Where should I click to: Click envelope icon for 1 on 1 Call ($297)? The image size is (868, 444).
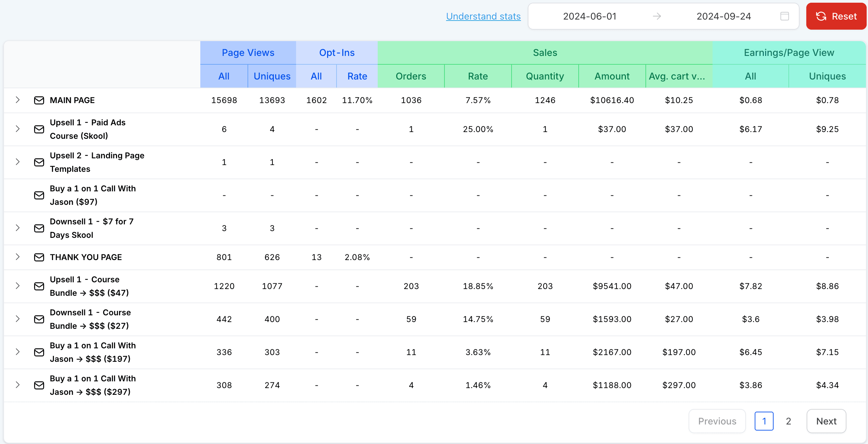pos(39,385)
